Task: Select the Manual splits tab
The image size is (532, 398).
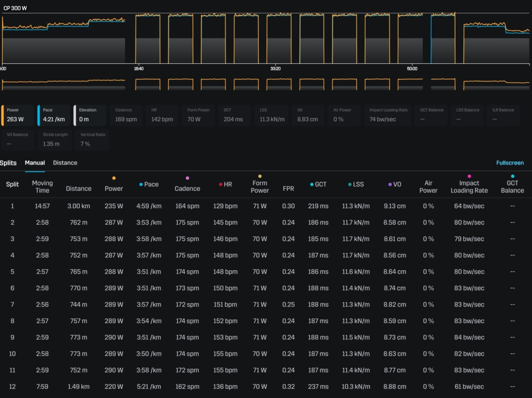Action: pos(35,163)
